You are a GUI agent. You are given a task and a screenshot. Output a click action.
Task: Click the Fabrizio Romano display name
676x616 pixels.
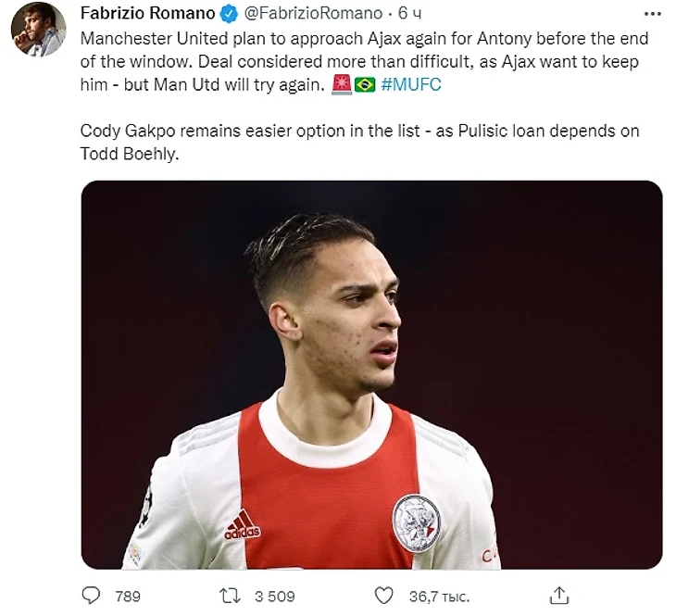coord(146,14)
